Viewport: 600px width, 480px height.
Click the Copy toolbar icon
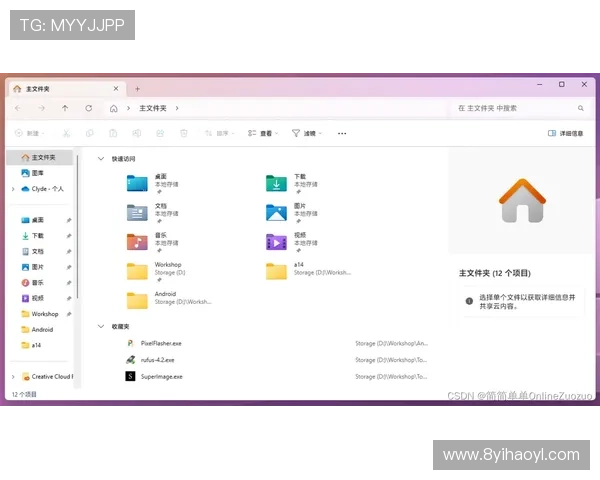pyautogui.click(x=90, y=133)
